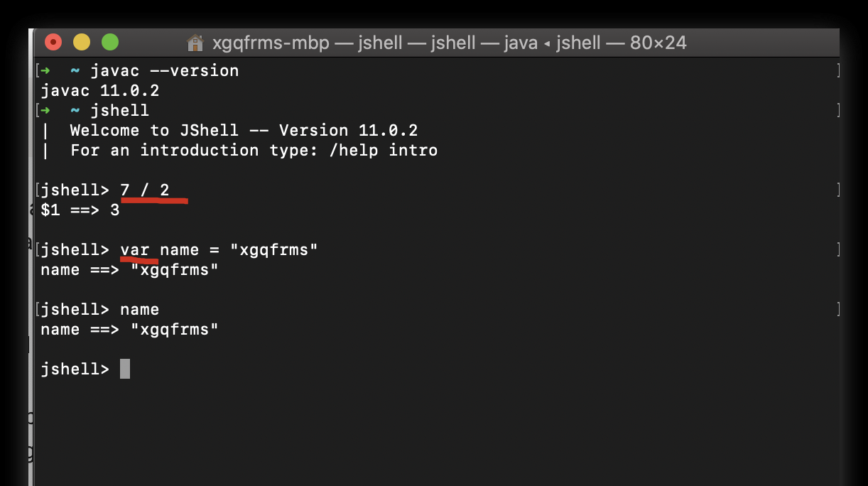Click the green fullscreen window button
This screenshot has width=868, height=486.
110,43
